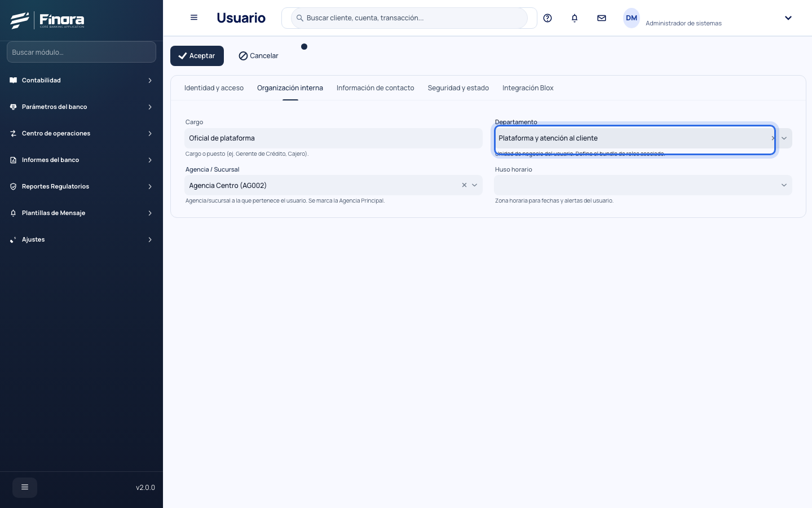812x508 pixels.
Task: Click the DM user avatar
Action: [632, 18]
